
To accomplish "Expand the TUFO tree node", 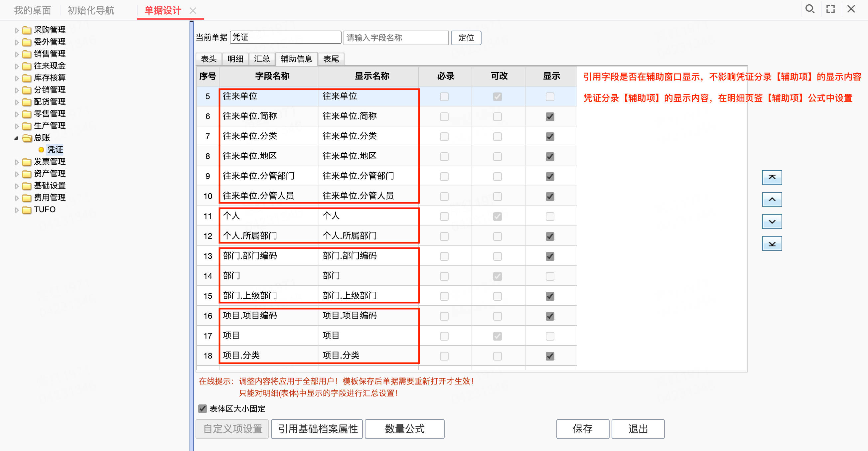I will 17,210.
